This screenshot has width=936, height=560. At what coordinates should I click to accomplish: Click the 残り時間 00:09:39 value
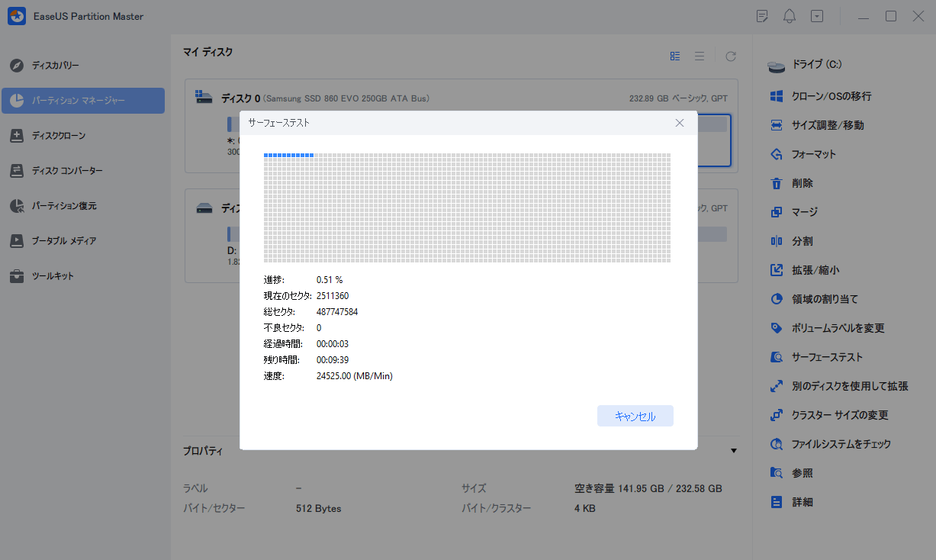pyautogui.click(x=333, y=360)
